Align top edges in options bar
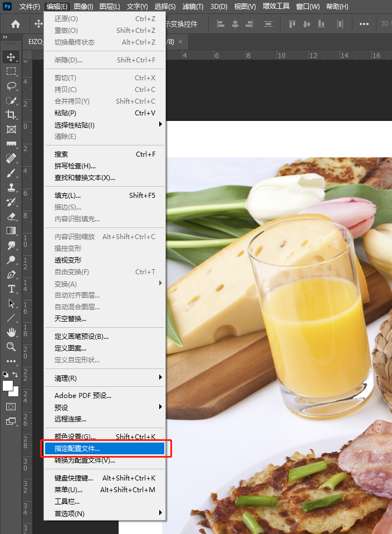The width and height of the screenshot is (392, 534). pyautogui.click(x=292, y=24)
